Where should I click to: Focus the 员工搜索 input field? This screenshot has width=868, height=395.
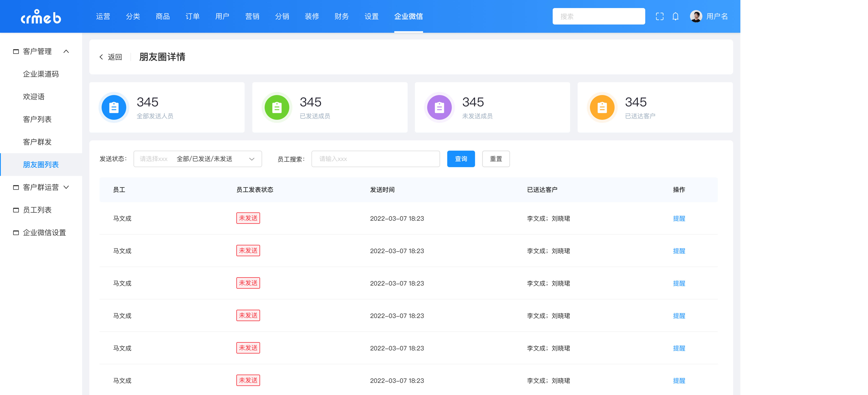(376, 159)
